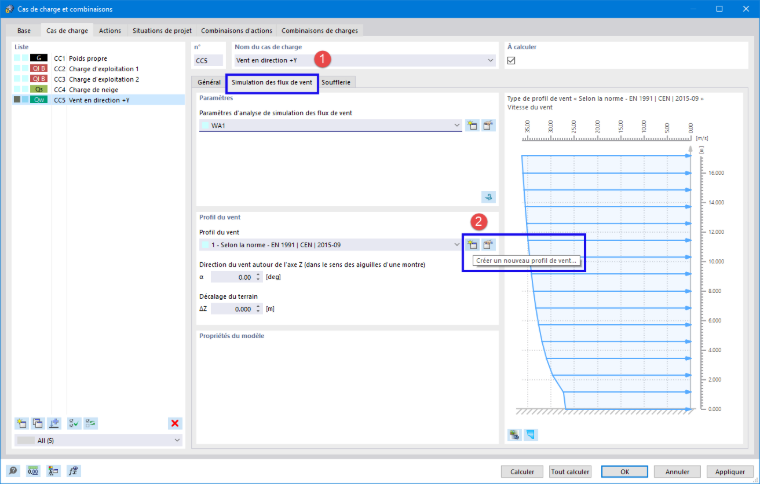
Task: Click the α wind direction value field
Action: click(x=233, y=277)
